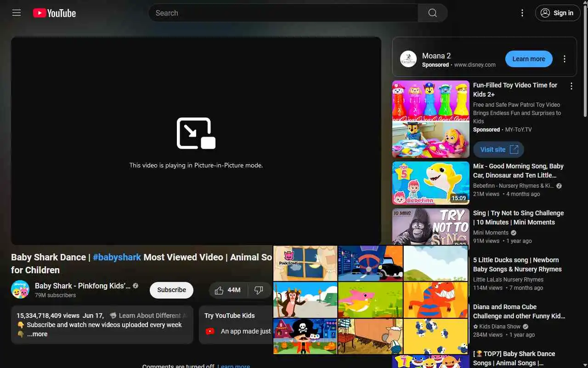Click Mini Moments channel name
Screen dimensions: 588x368
click(491, 233)
